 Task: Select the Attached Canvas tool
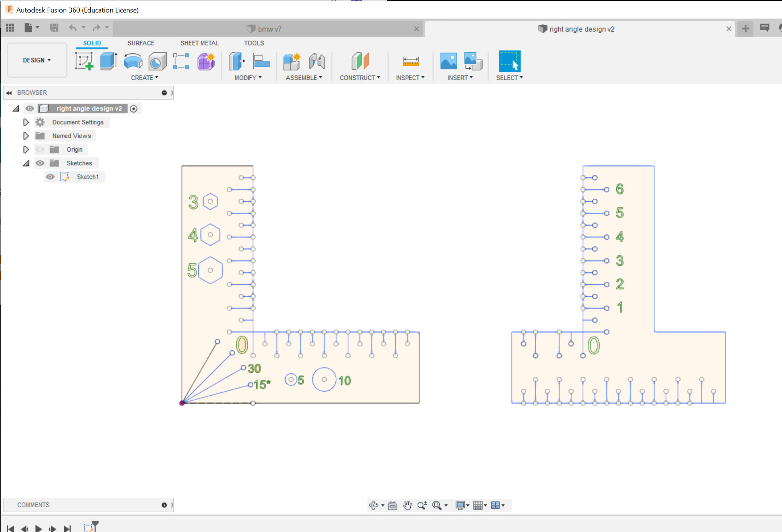tap(473, 61)
